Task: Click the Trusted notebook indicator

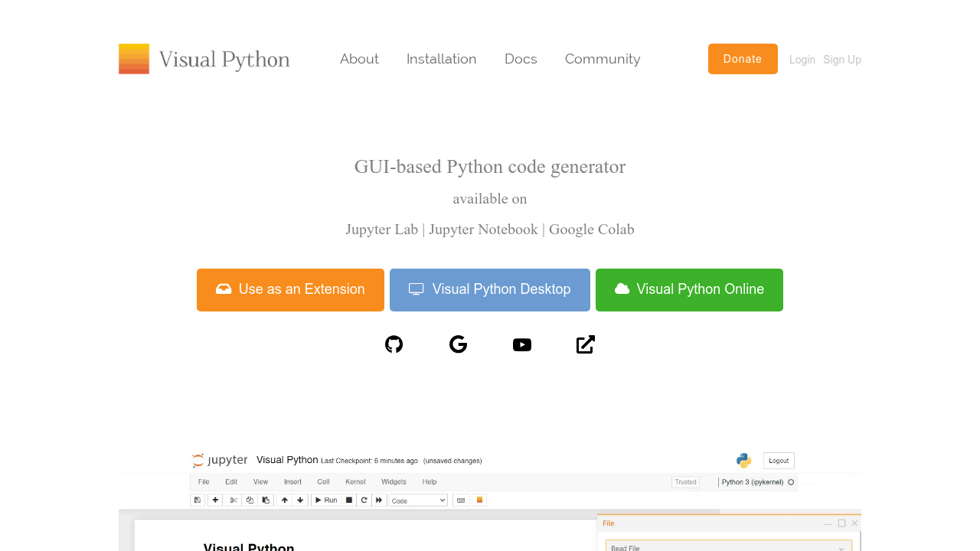Action: pyautogui.click(x=685, y=481)
